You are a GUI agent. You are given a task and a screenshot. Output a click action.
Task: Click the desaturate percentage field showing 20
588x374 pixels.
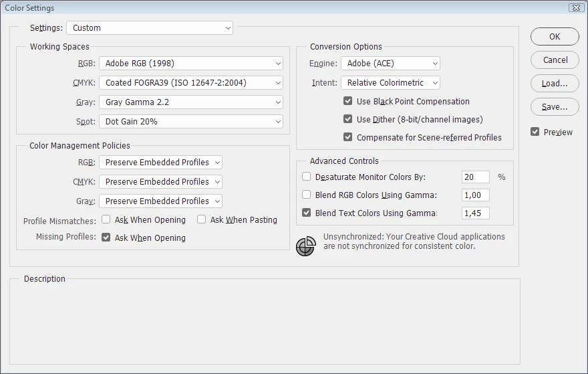[476, 177]
